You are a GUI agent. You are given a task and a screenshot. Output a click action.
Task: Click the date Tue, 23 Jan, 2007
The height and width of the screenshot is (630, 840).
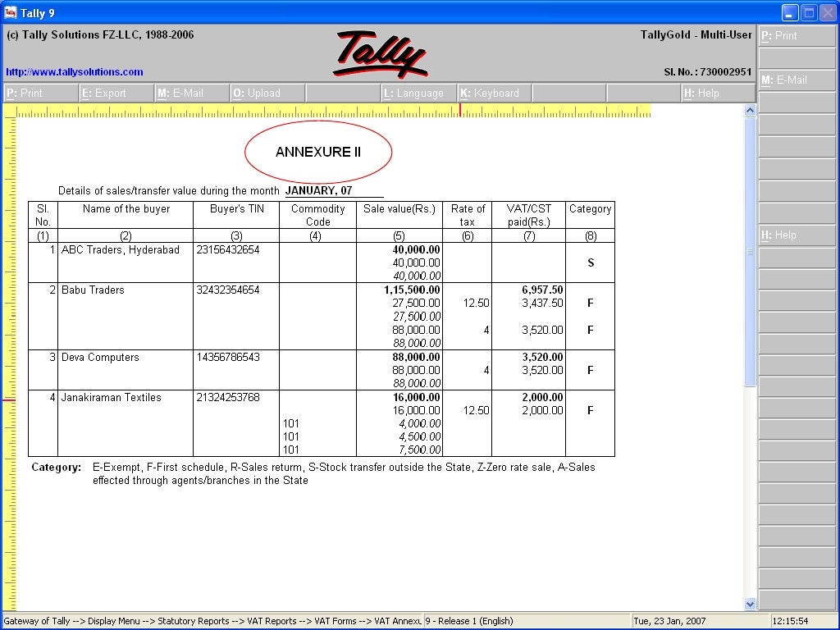point(669,622)
